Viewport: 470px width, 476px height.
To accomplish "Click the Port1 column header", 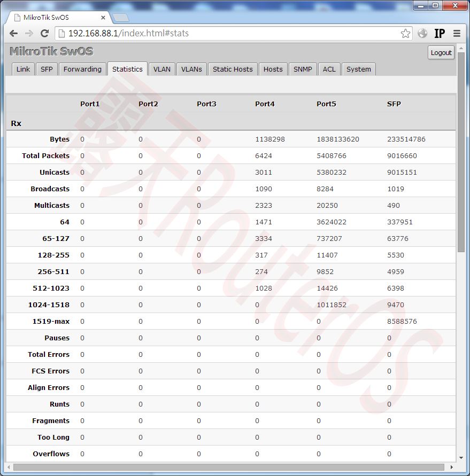I will coord(90,104).
